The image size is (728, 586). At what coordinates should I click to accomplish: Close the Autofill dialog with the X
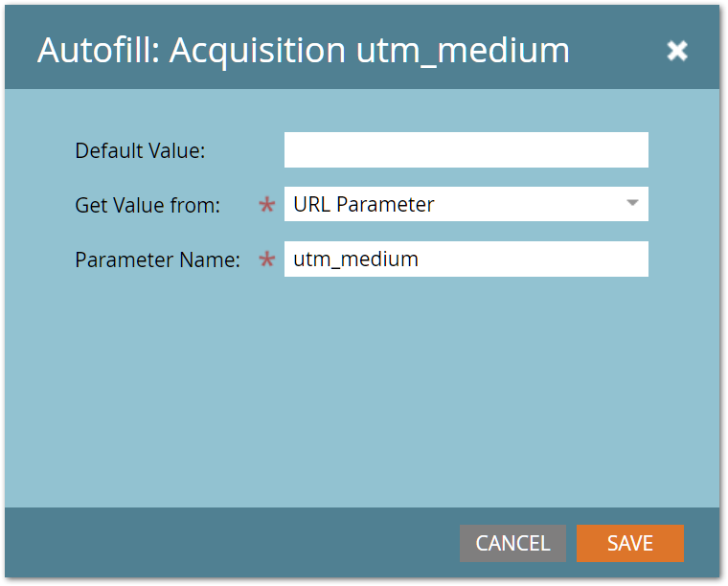click(x=677, y=51)
